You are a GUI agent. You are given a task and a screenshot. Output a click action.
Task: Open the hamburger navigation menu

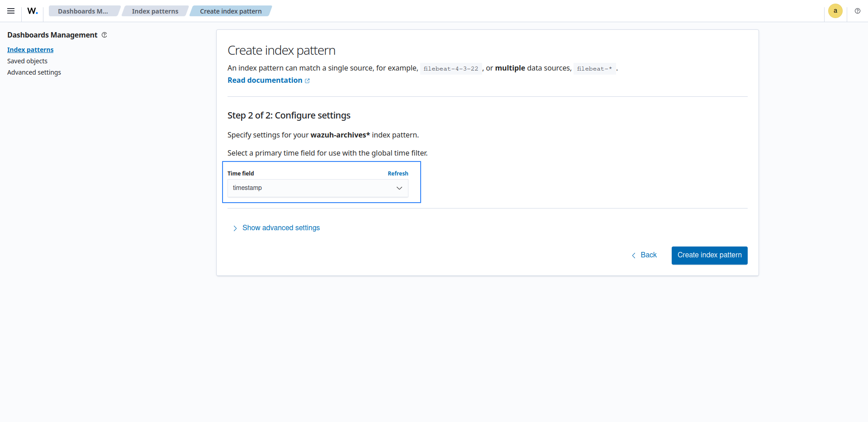coord(11,11)
